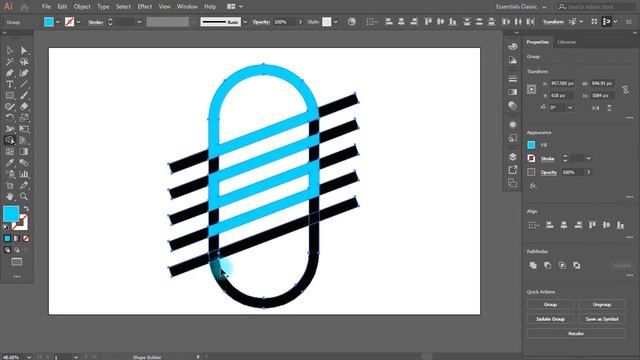The image size is (640, 360).
Task: Select the Magic Wand tool
Action: click(10, 62)
